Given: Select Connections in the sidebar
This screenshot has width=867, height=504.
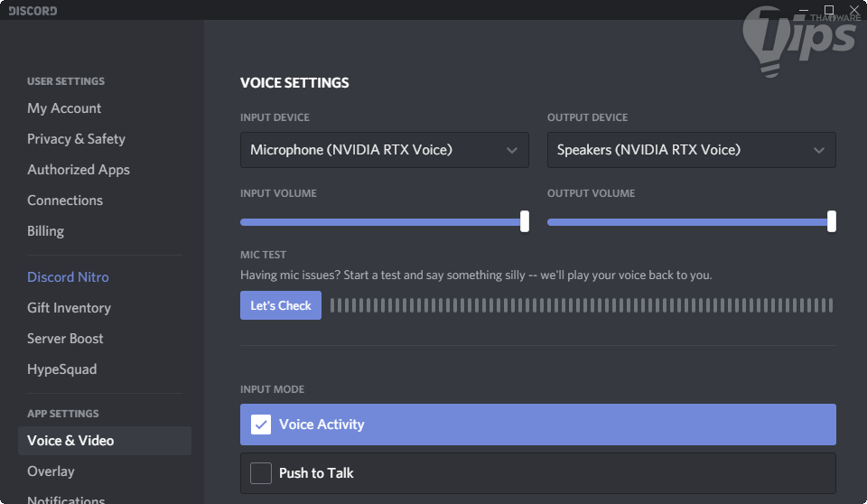Looking at the screenshot, I should point(65,201).
